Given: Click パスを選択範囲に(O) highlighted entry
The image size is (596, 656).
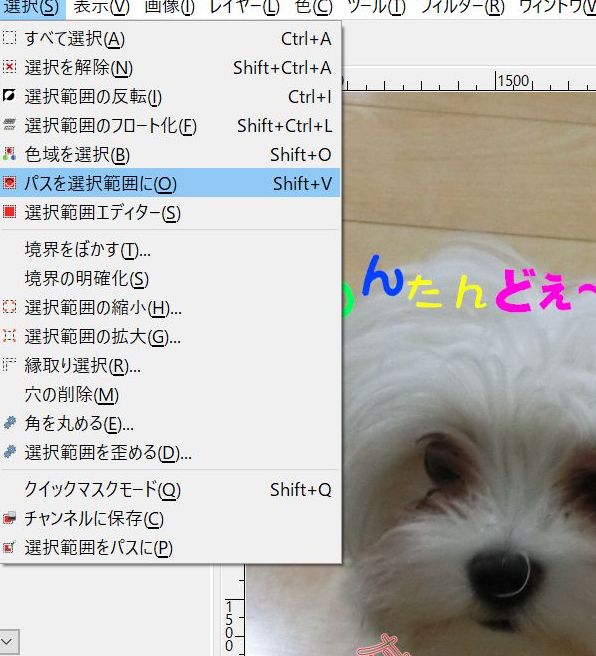Looking at the screenshot, I should 170,183.
